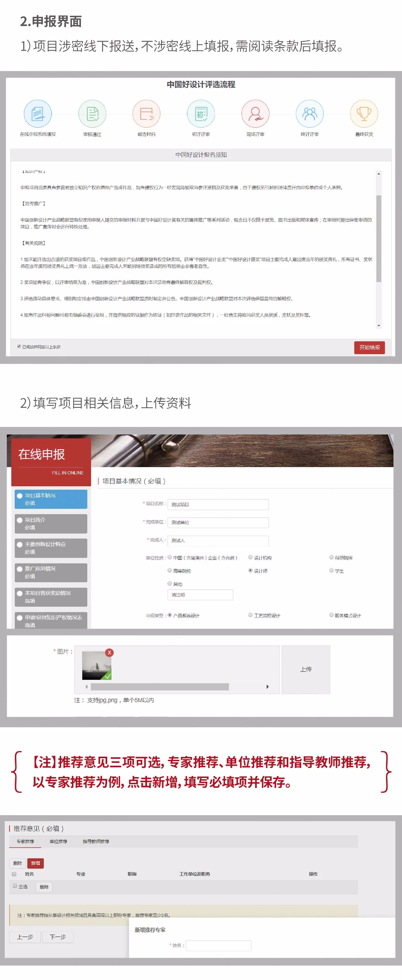The width and height of the screenshot is (402, 980).
Task: Click the 终评评审 step icon
Action: 310,113
